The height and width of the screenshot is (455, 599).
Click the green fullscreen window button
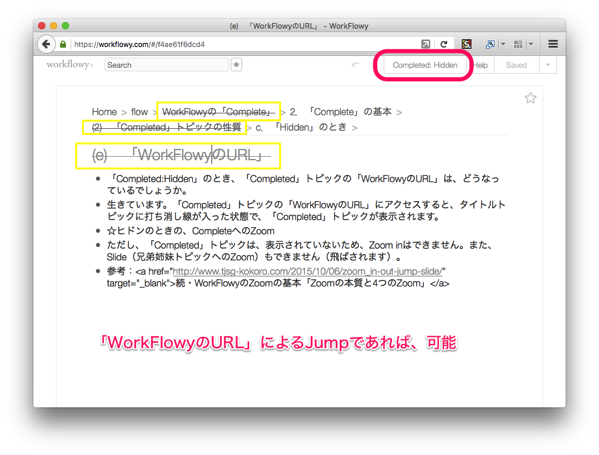[66, 26]
